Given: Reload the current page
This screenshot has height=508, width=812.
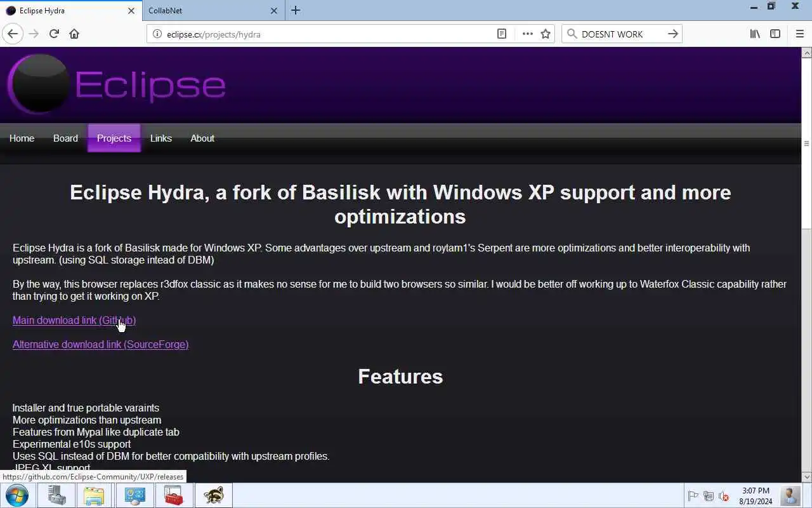Looking at the screenshot, I should (x=54, y=34).
